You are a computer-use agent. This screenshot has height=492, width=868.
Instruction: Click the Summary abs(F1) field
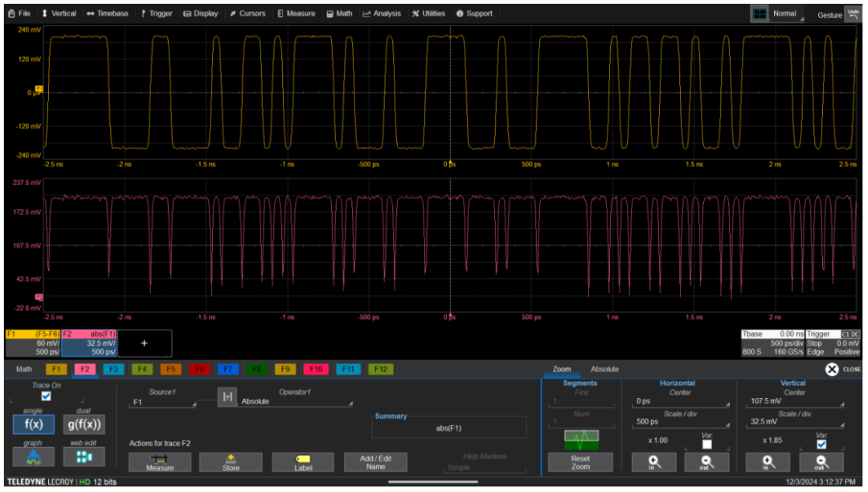pyautogui.click(x=449, y=428)
